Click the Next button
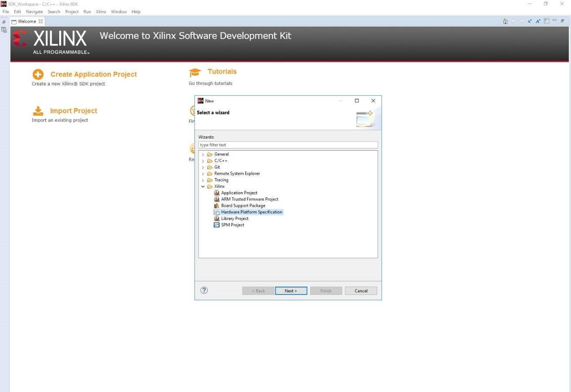571x392 pixels. pos(291,291)
